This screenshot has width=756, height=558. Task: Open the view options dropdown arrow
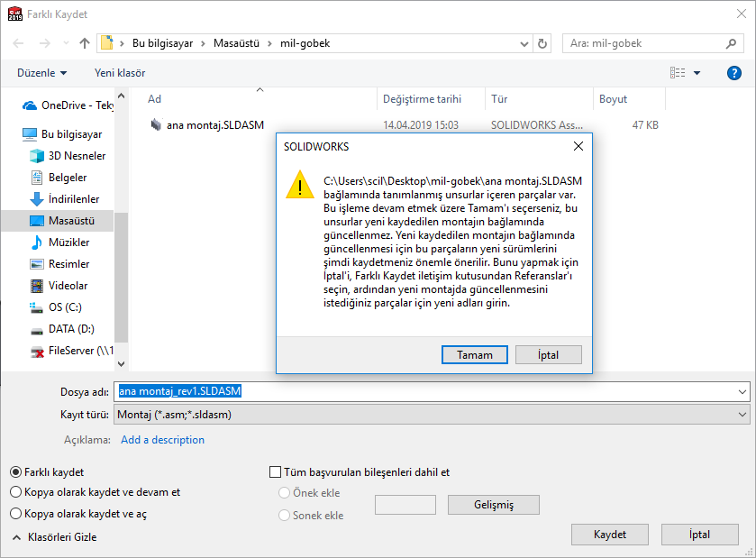[697, 73]
